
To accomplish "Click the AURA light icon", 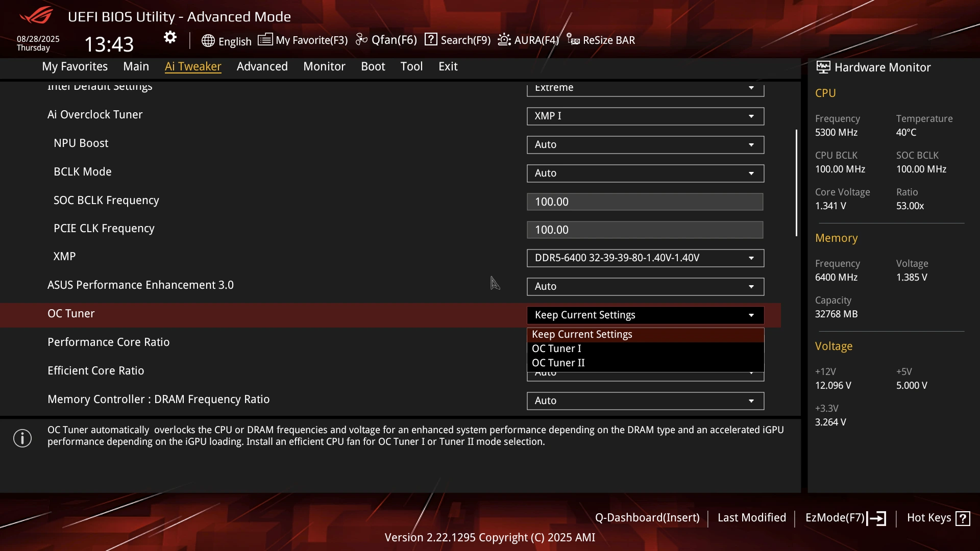I will coord(504,39).
